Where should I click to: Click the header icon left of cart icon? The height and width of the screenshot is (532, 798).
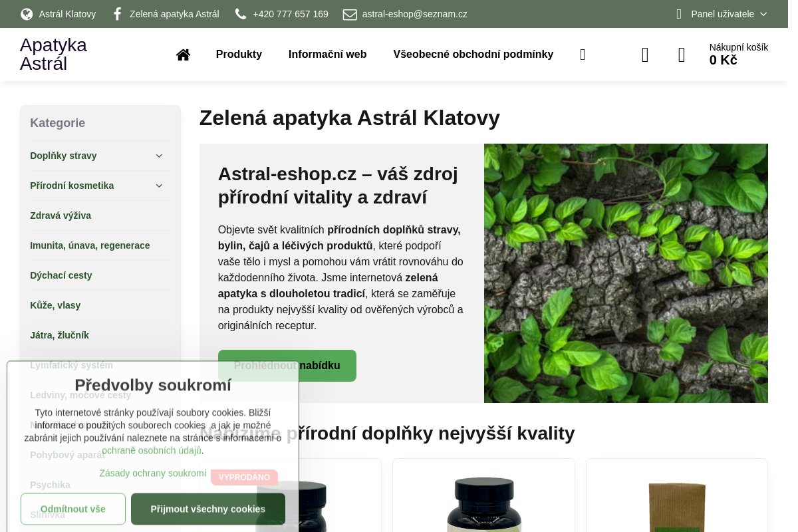coord(645,55)
